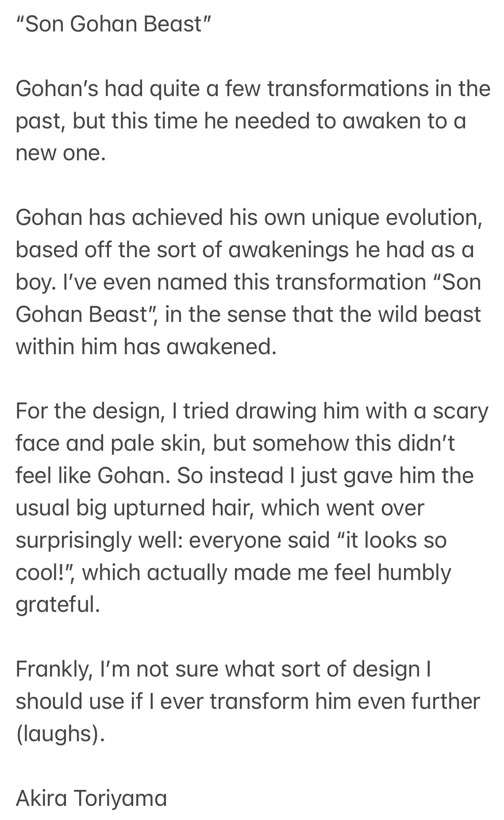This screenshot has height=820, width=504.
Task: Click the word "(laughs)."
Action: click(x=61, y=734)
